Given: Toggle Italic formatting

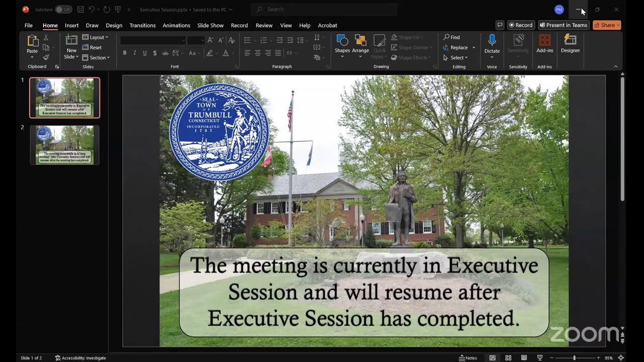Looking at the screenshot, I should [134, 53].
